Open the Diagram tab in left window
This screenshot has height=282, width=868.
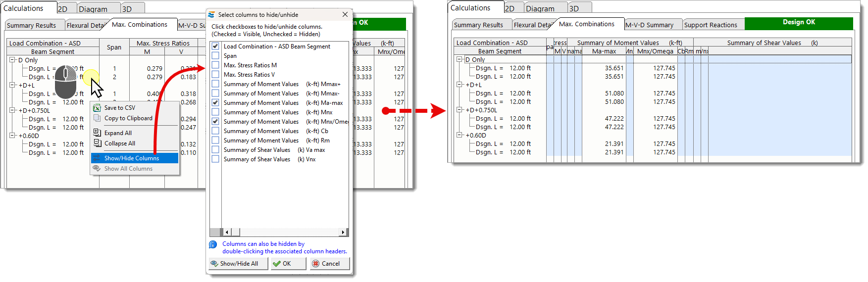(99, 8)
